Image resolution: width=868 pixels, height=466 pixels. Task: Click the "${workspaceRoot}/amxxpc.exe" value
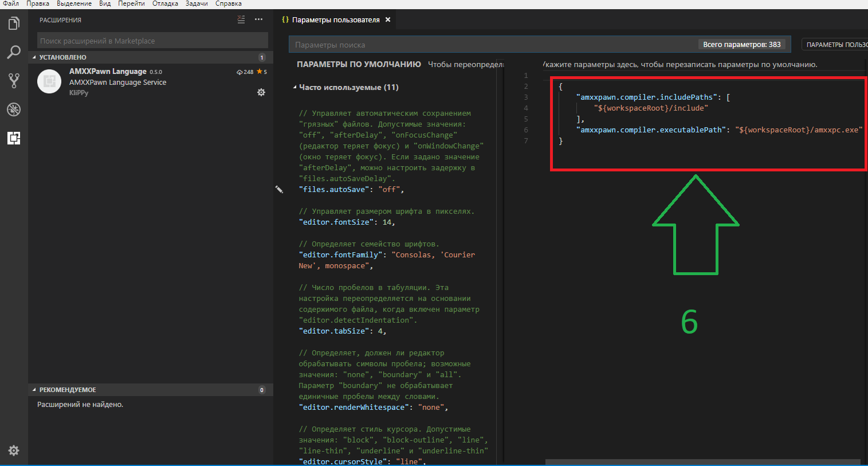tap(799, 130)
